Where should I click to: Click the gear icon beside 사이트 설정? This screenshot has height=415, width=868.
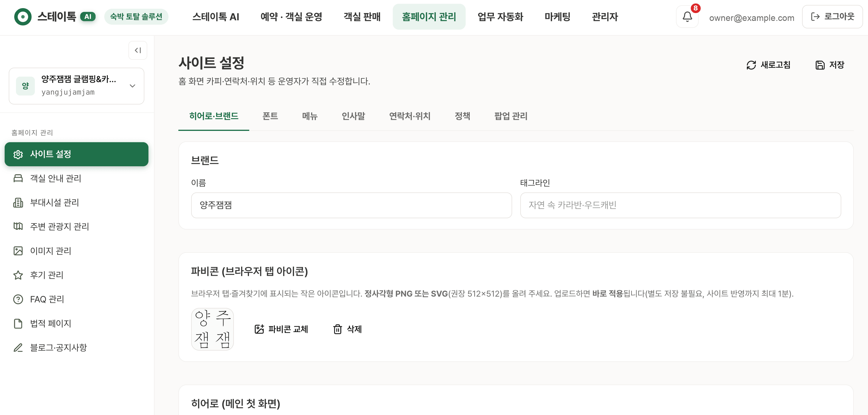coord(18,154)
